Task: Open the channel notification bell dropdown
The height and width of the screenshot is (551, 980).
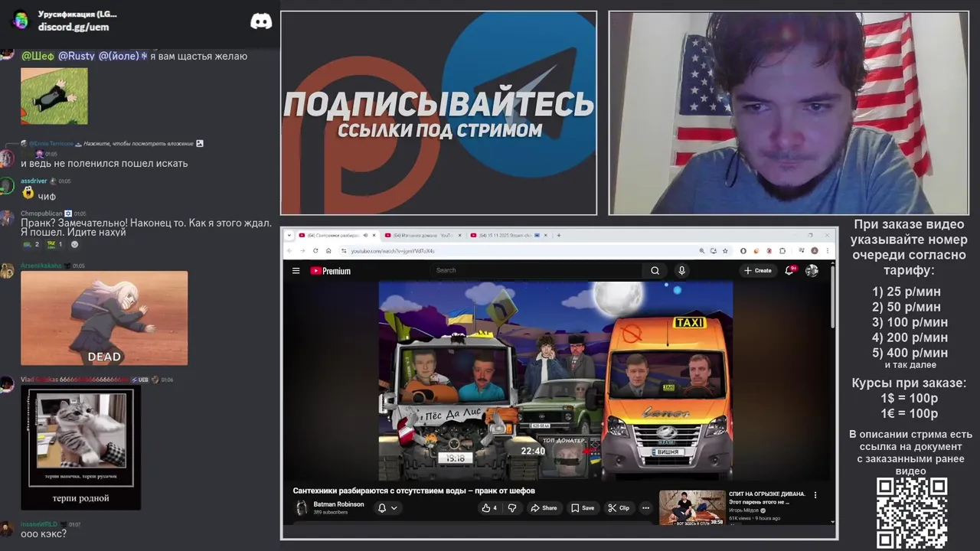Action: (387, 507)
